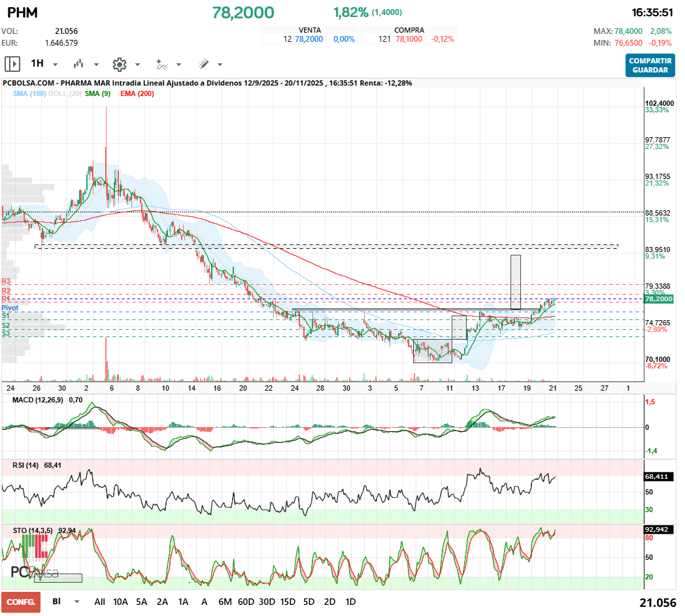685x616 pixels.
Task: Open the gear settings icon
Action: coord(119,64)
